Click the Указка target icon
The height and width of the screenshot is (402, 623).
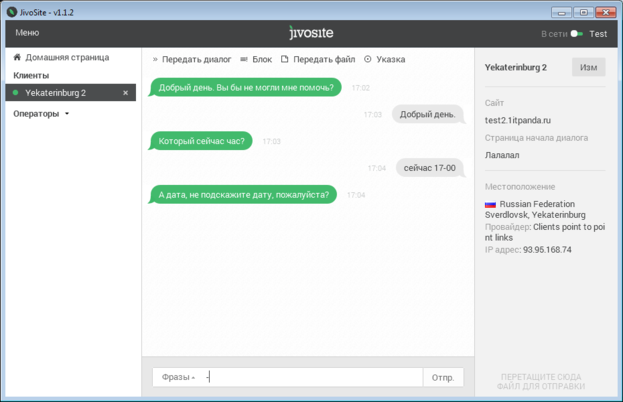tap(368, 59)
